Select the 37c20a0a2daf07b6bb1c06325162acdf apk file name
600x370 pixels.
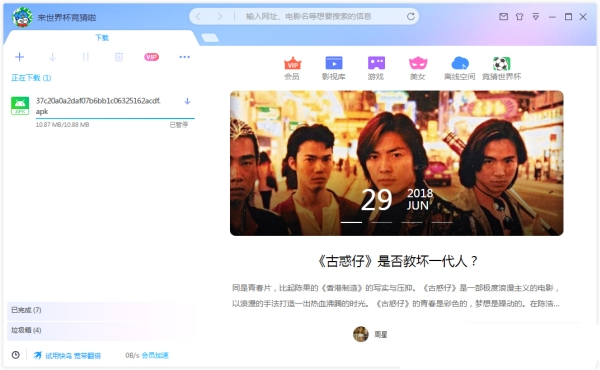pos(98,106)
